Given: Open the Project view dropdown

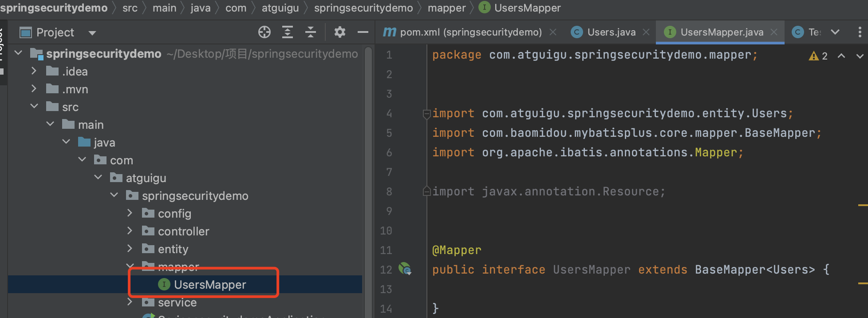Looking at the screenshot, I should (x=92, y=33).
